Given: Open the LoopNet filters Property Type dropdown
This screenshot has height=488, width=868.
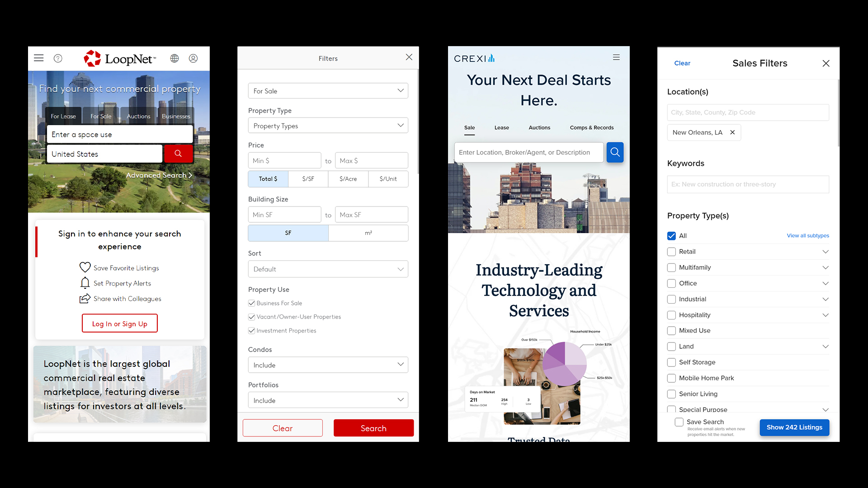Looking at the screenshot, I should click(x=328, y=126).
